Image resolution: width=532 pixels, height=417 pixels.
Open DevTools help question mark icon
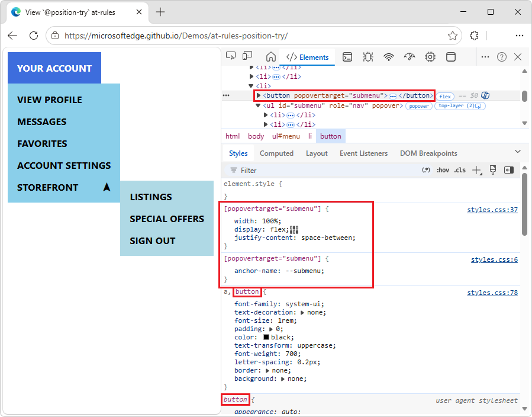coord(501,57)
